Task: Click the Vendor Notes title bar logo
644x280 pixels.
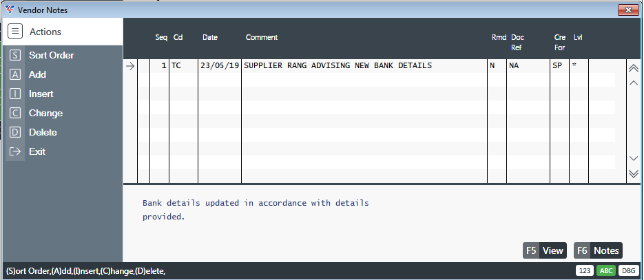Action: point(10,10)
